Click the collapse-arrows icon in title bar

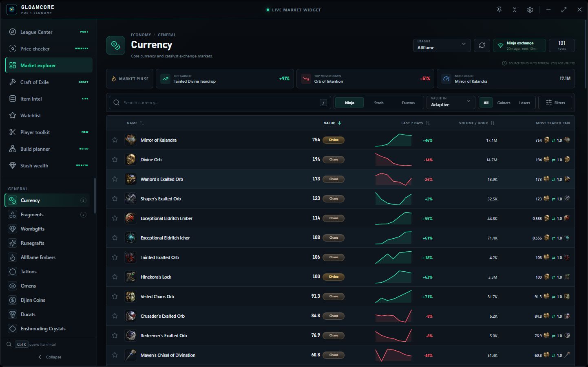(x=515, y=10)
